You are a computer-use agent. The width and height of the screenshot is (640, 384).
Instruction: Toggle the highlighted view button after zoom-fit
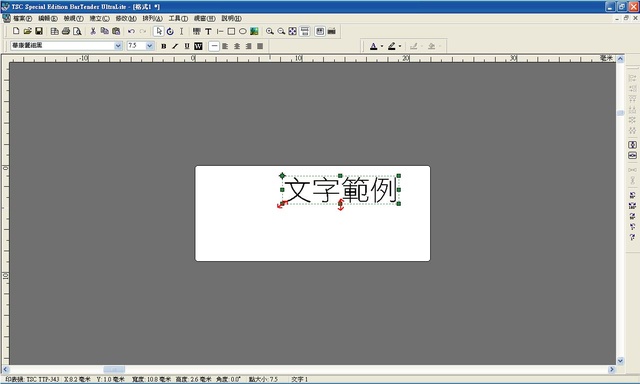point(304,31)
